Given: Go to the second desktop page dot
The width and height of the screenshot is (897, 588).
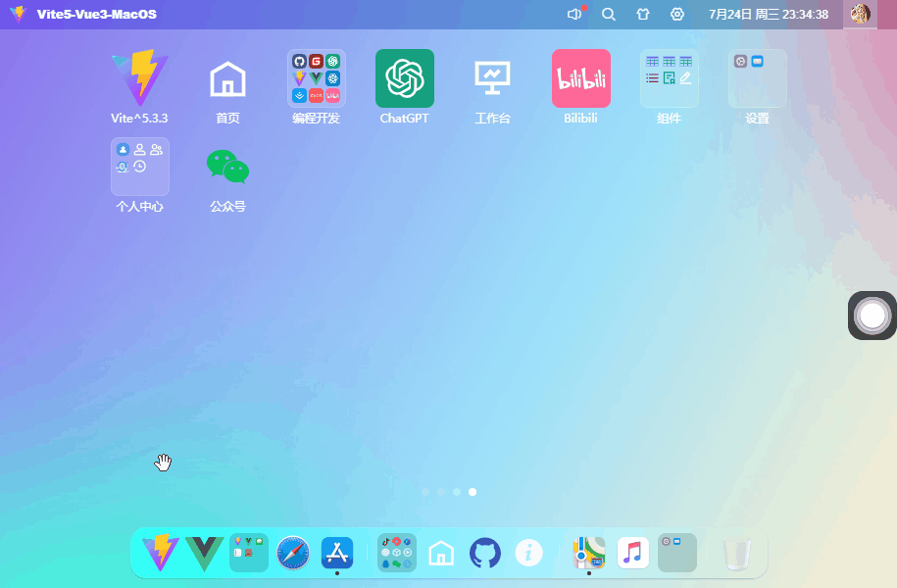Looking at the screenshot, I should [x=441, y=492].
